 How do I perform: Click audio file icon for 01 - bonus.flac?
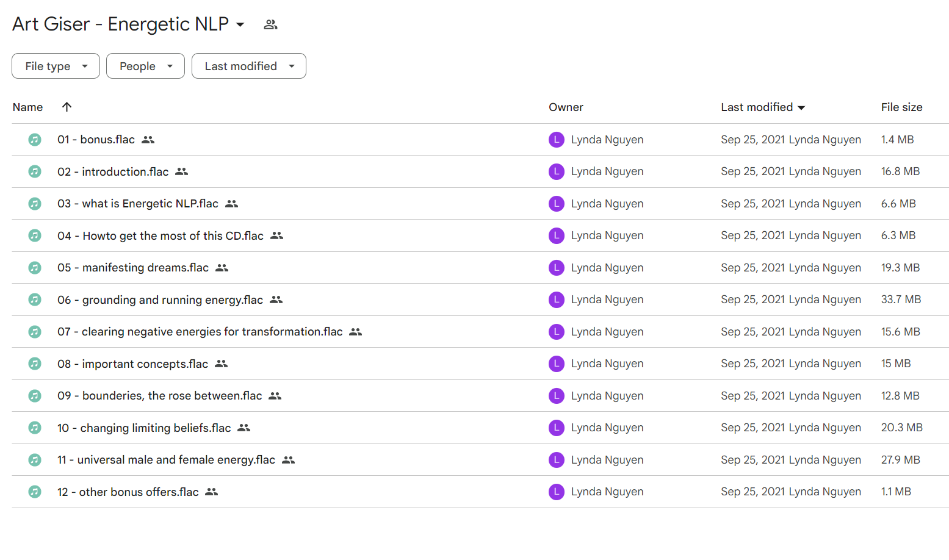pyautogui.click(x=35, y=140)
